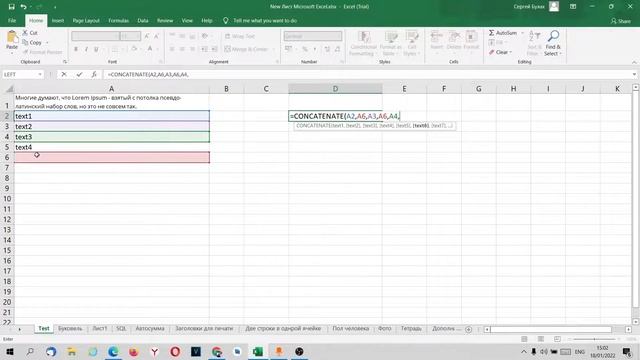Open Find & Select magnifier
Screen dimensions: 640x360
click(553, 36)
